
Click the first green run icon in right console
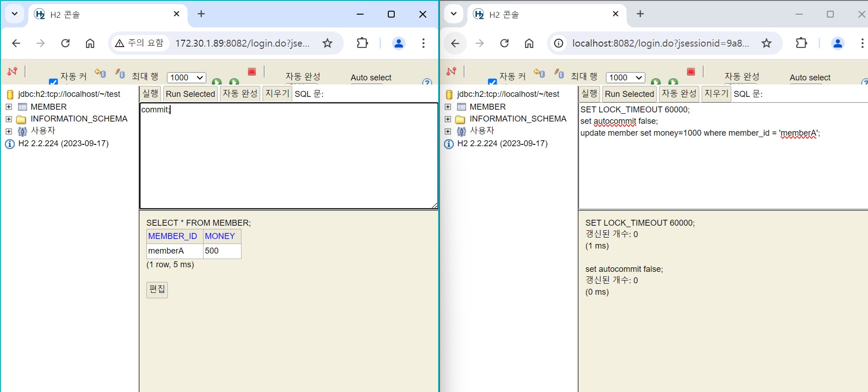656,81
